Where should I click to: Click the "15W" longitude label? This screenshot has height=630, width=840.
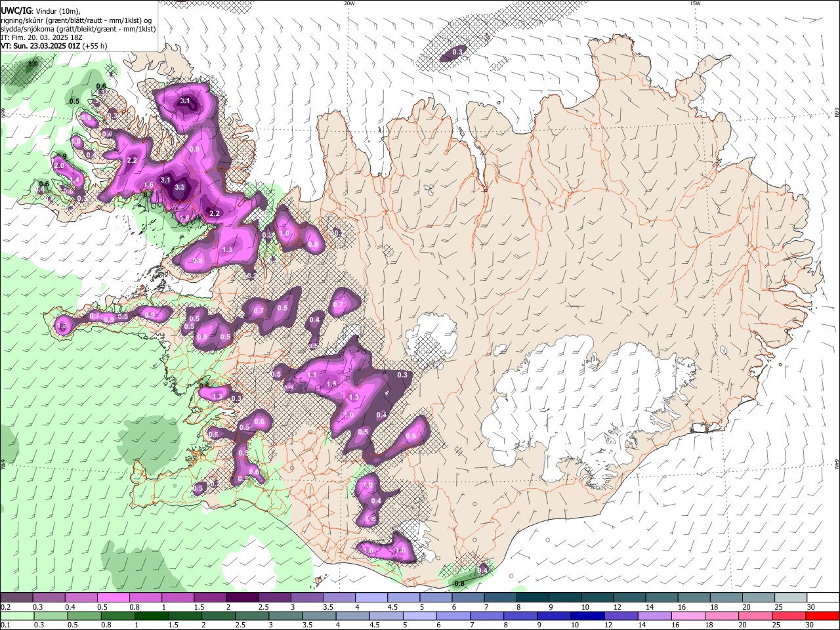pos(695,3)
